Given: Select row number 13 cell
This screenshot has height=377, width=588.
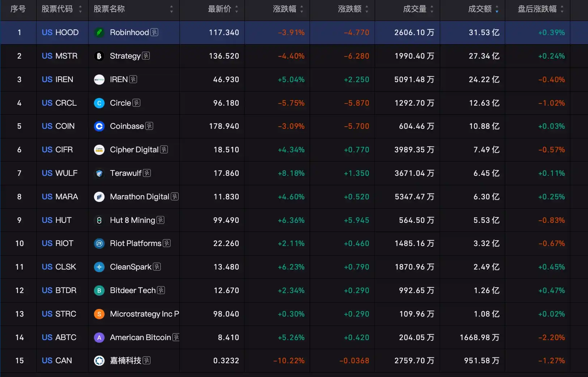Looking at the screenshot, I should [x=20, y=314].
